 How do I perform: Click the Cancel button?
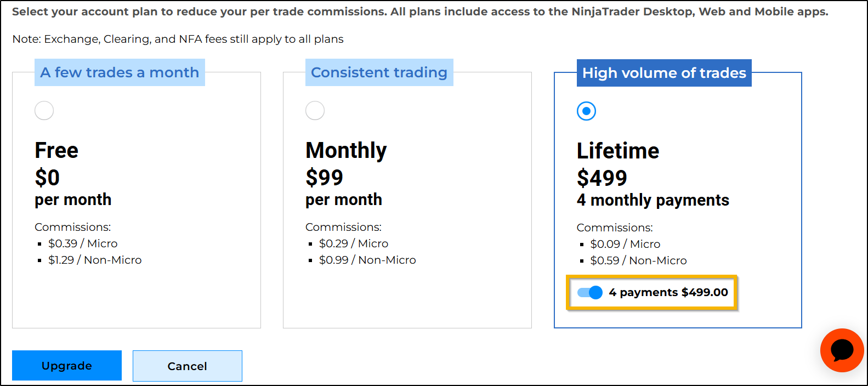pos(187,366)
